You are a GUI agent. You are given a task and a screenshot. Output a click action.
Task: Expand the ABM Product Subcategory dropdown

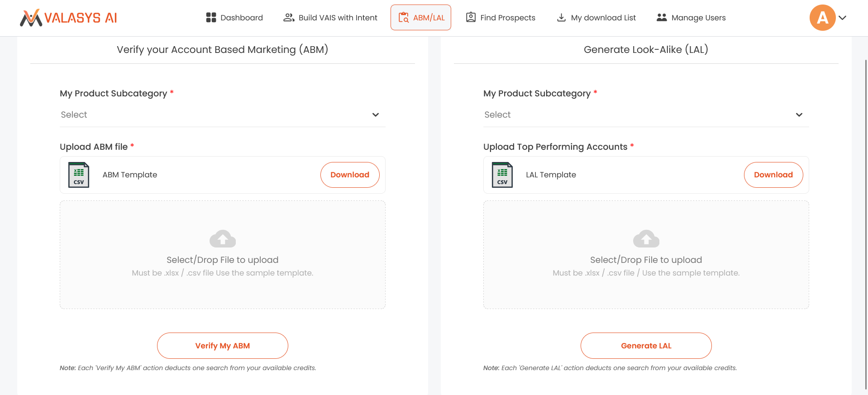(x=375, y=115)
